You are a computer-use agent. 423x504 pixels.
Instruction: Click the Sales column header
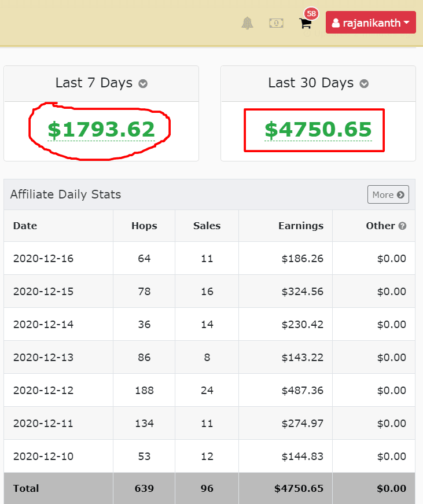(x=207, y=226)
